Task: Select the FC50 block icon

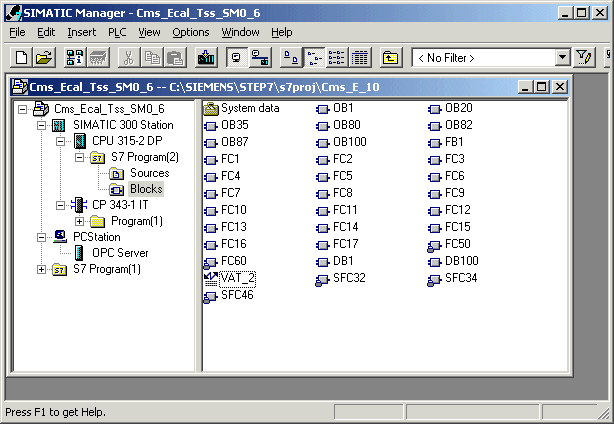Action: [435, 246]
